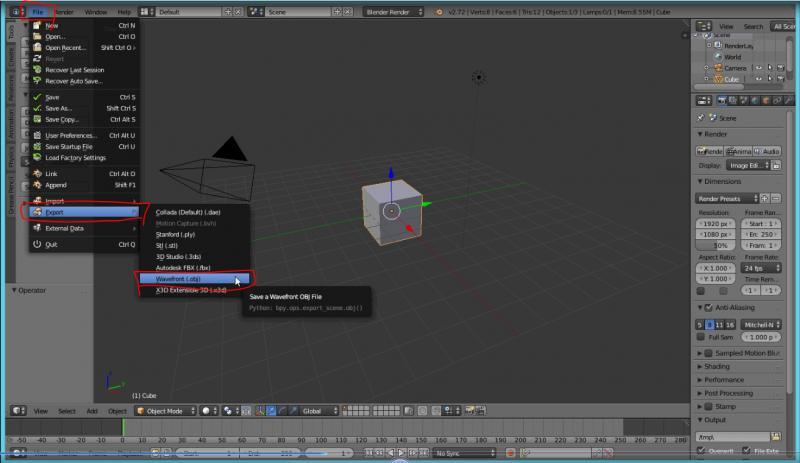The image size is (800, 463).
Task: Expand the Post Processing panel
Action: point(728,393)
